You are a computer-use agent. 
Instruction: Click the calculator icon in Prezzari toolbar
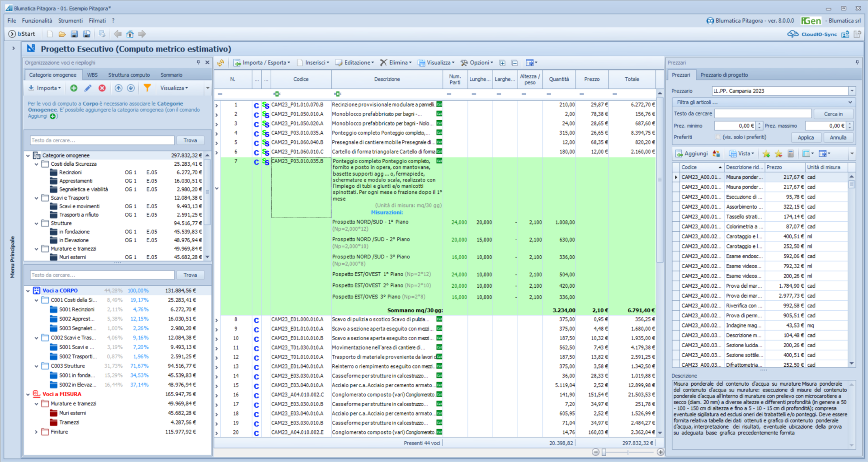point(791,154)
